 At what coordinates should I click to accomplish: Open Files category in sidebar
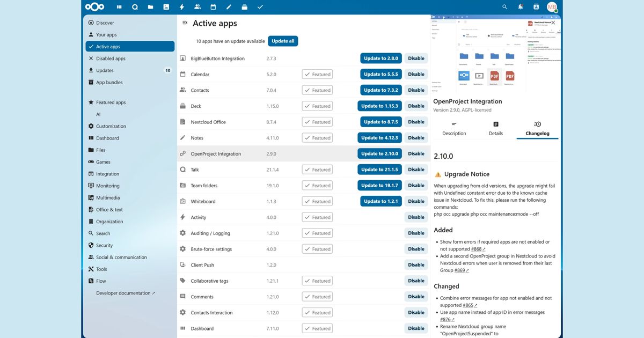coord(130,150)
